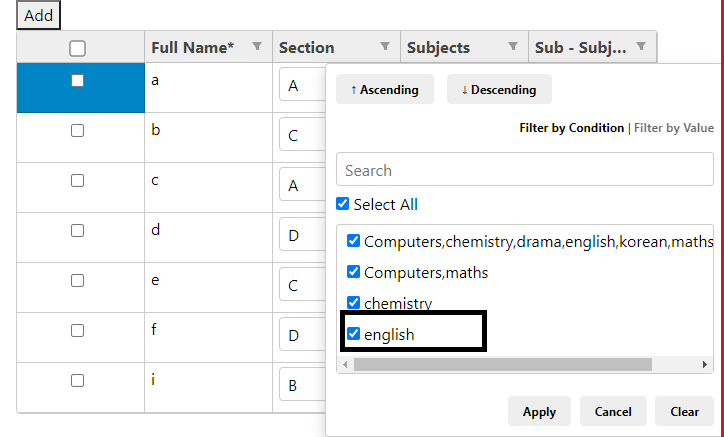Open the Sub - Subj... column filter icon

(641, 46)
